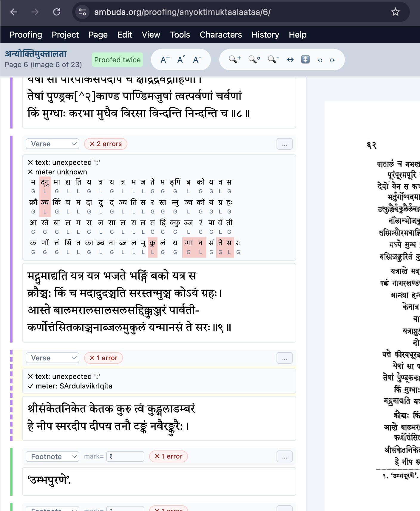The width and height of the screenshot is (420, 511).
Task: Rotate the image counter-clockwise
Action: click(320, 60)
